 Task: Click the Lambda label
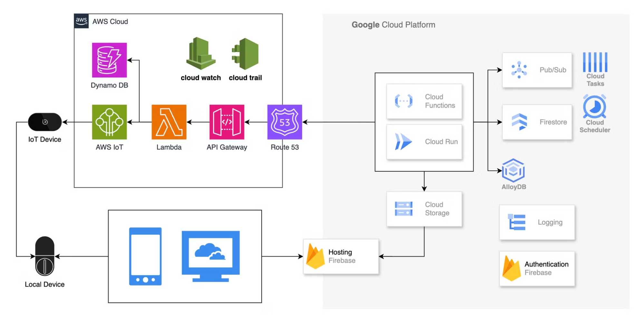tap(169, 147)
